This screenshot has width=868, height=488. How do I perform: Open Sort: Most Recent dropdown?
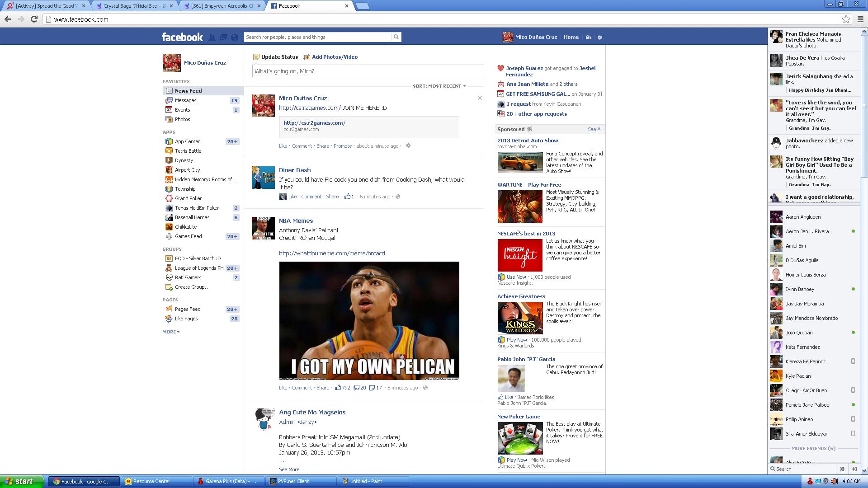coord(439,86)
